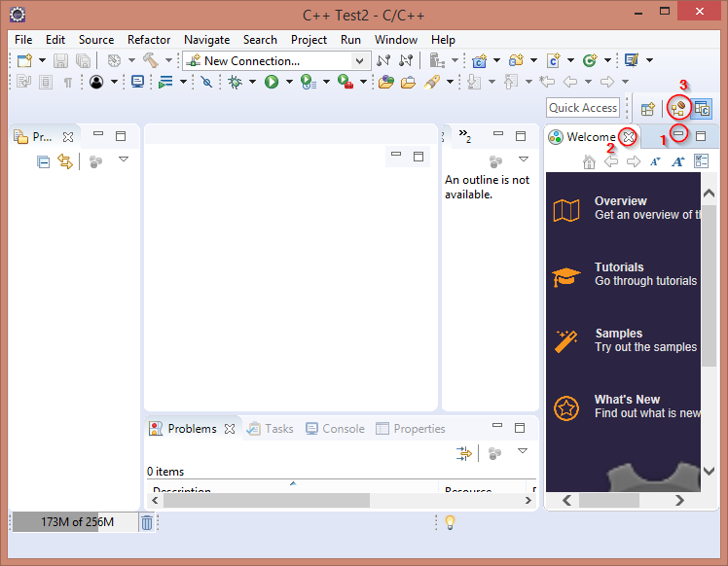The height and width of the screenshot is (566, 728).
Task: Click the Debug bug icon
Action: 236,83
